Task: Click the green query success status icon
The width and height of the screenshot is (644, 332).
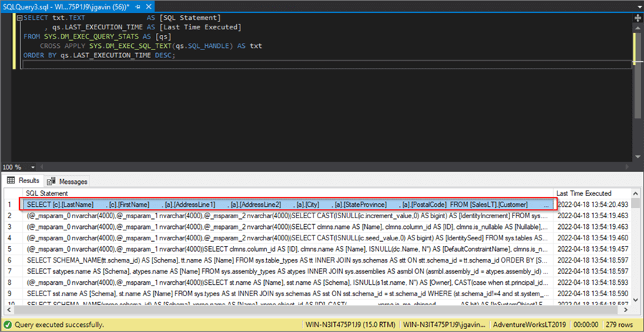Action: click(x=8, y=325)
